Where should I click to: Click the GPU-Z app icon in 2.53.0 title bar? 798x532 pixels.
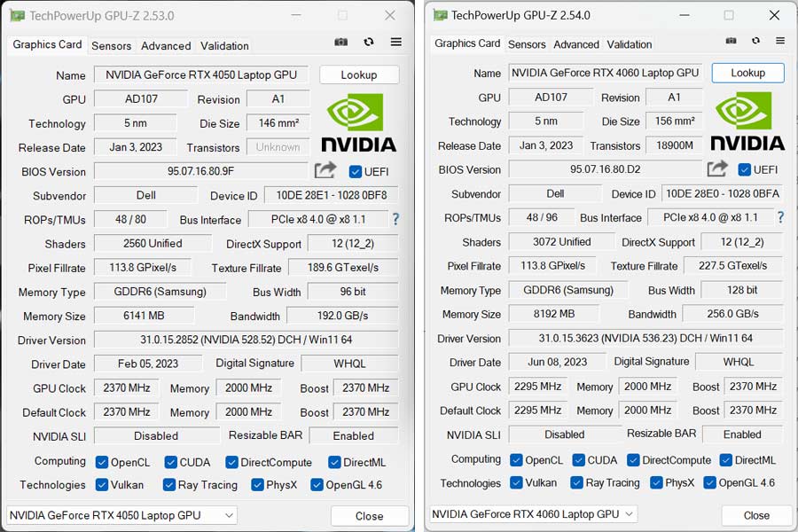point(18,16)
